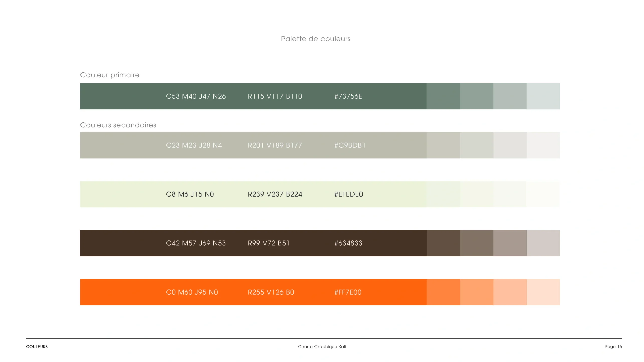Image resolution: width=644 pixels, height=362 pixels.
Task: Click the 'COULEURS' footer label
Action: point(37,347)
